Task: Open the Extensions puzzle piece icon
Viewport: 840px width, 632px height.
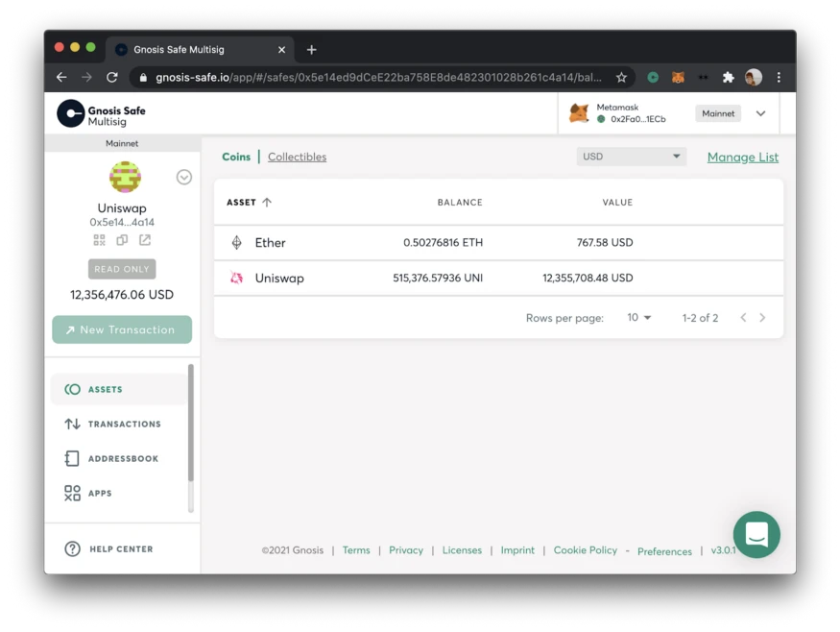Action: 728,77
